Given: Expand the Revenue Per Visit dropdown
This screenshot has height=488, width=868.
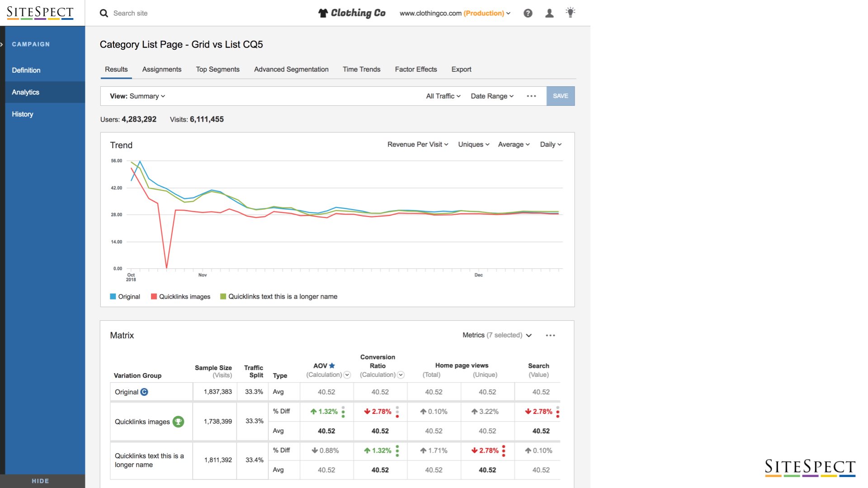Looking at the screenshot, I should point(418,145).
